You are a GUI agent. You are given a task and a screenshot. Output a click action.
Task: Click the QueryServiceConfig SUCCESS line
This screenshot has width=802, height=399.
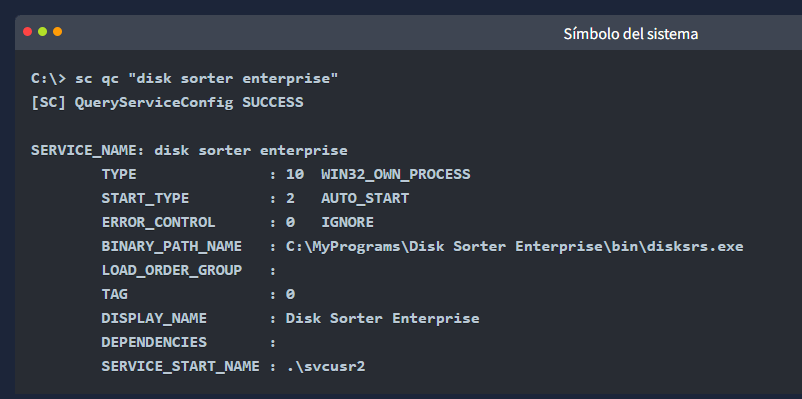167,103
